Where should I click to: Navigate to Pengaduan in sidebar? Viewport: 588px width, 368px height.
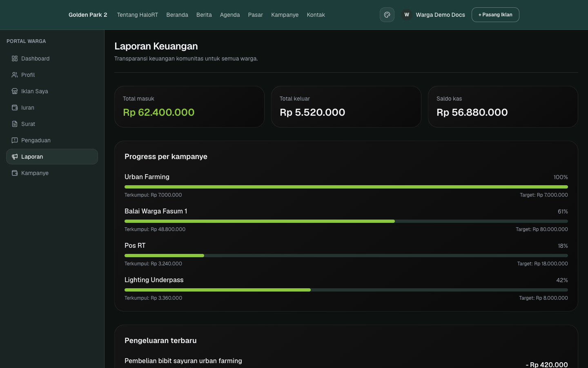(52, 140)
